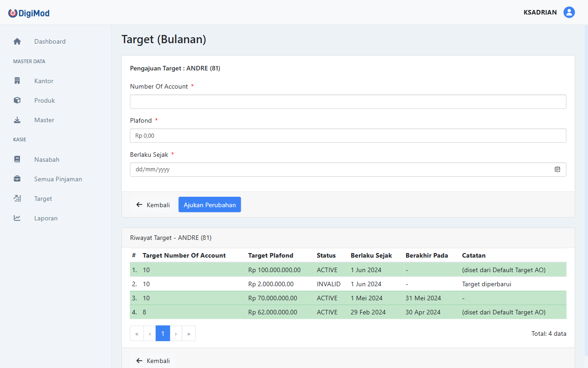This screenshot has width=588, height=368.
Task: Click the Ajukan Perubahan button
Action: coord(209,204)
